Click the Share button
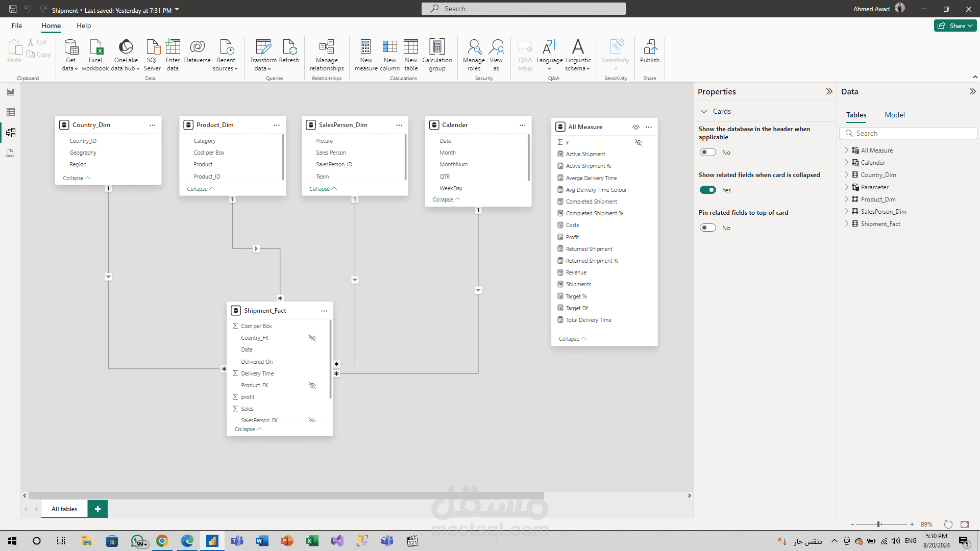980x551 pixels. point(954,26)
